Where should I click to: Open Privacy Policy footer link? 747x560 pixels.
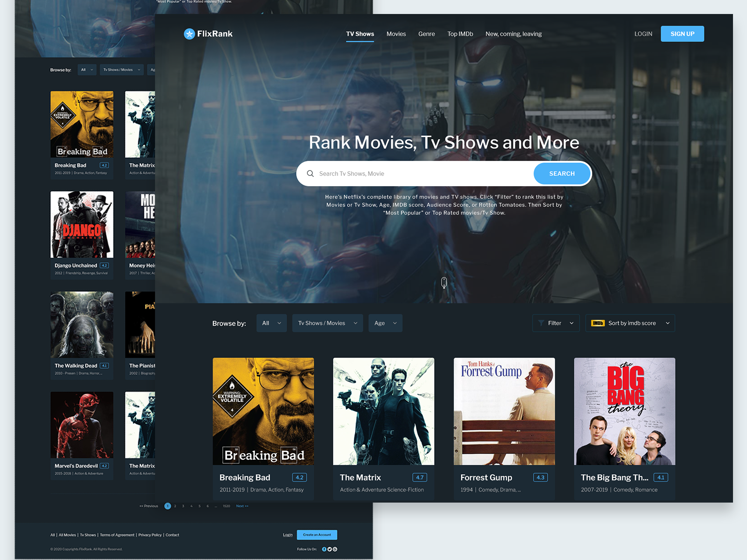[x=150, y=535]
